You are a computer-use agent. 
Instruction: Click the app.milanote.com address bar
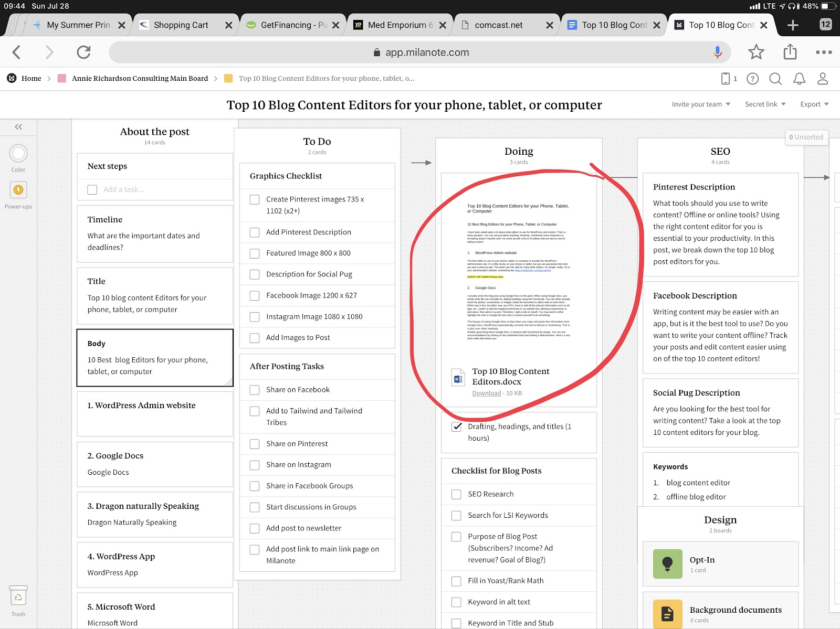pos(421,52)
